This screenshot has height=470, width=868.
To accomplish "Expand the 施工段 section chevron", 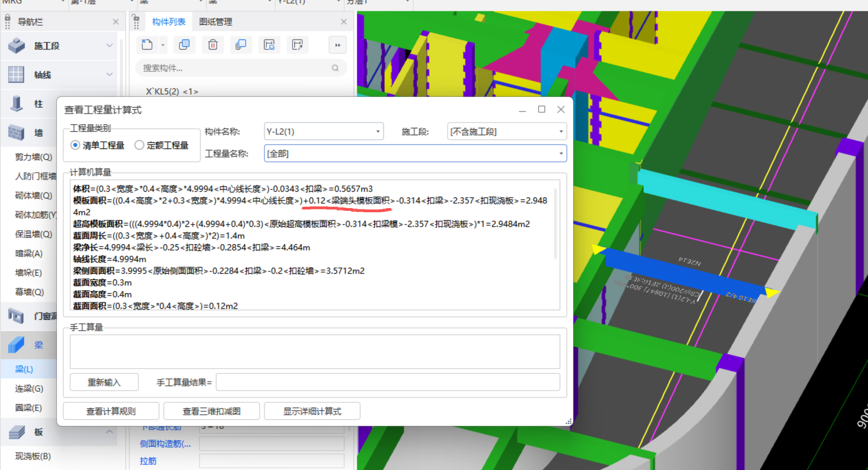I will pyautogui.click(x=109, y=45).
